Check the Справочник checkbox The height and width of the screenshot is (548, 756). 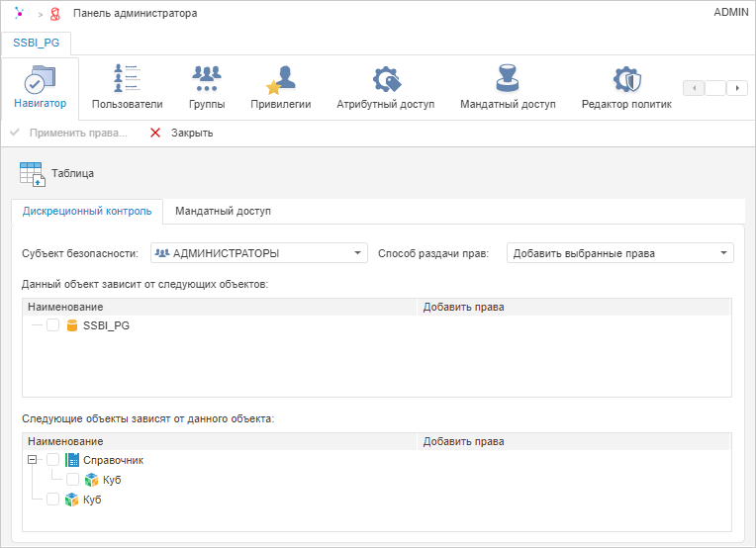53,460
